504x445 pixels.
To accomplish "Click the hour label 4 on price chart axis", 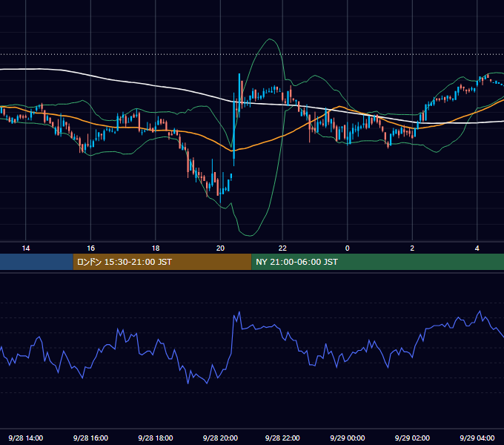I will click(477, 248).
